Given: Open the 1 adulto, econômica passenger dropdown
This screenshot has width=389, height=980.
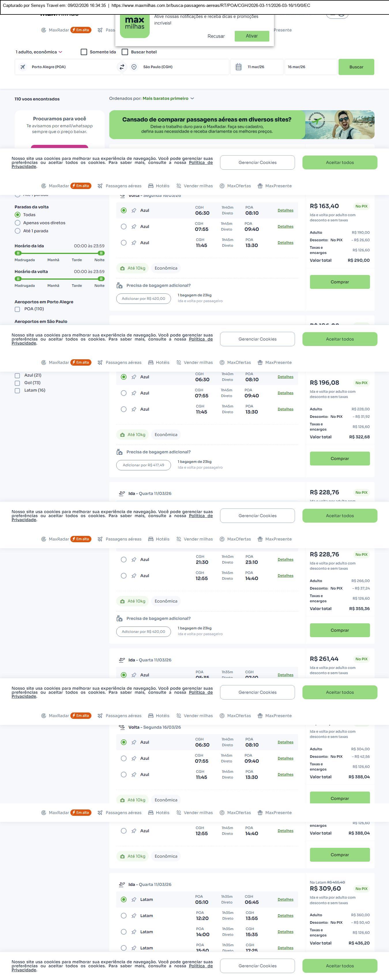Looking at the screenshot, I should tap(39, 52).
